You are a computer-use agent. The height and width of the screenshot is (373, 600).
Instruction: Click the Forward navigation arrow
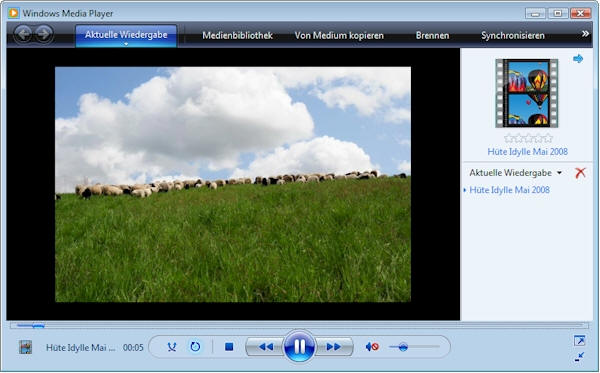coord(44,34)
